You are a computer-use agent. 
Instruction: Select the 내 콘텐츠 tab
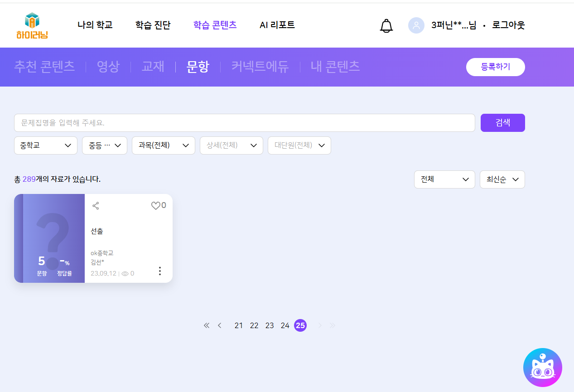click(x=335, y=67)
